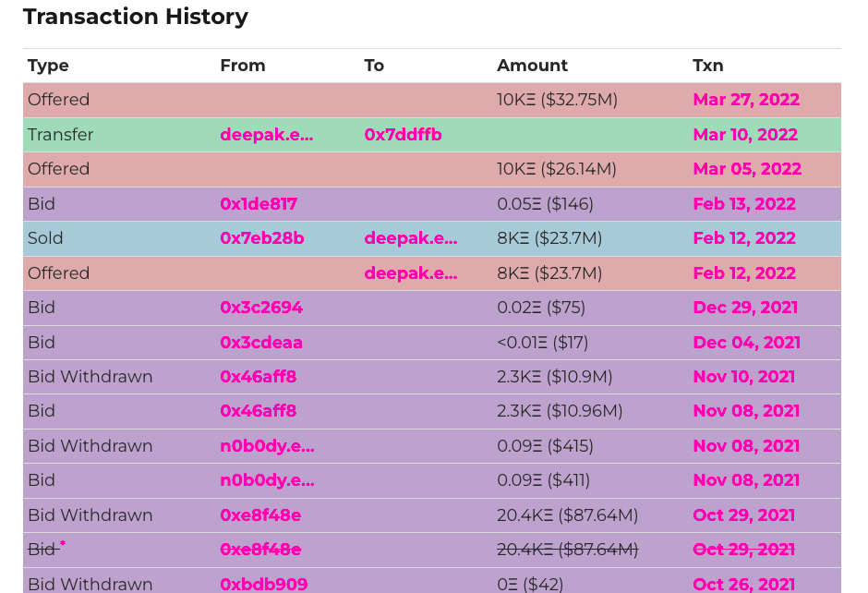Open address 0xbdb909
This screenshot has height=593, width=868.
263,584
